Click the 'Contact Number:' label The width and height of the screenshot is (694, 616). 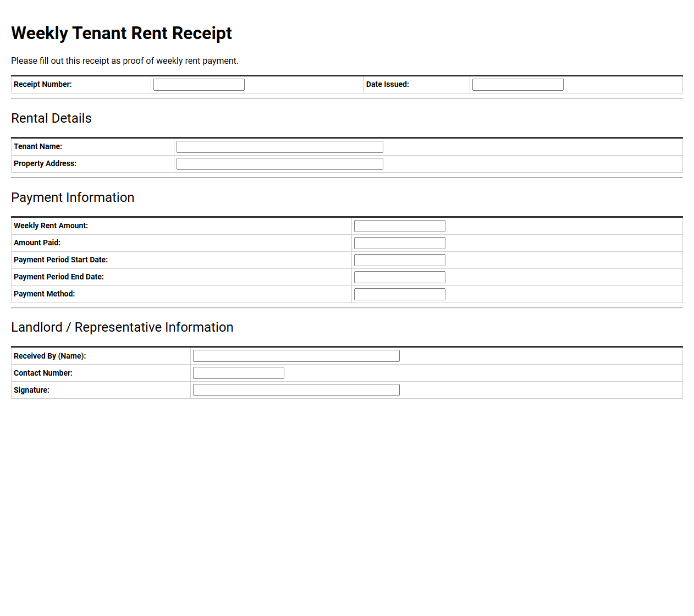coord(43,373)
